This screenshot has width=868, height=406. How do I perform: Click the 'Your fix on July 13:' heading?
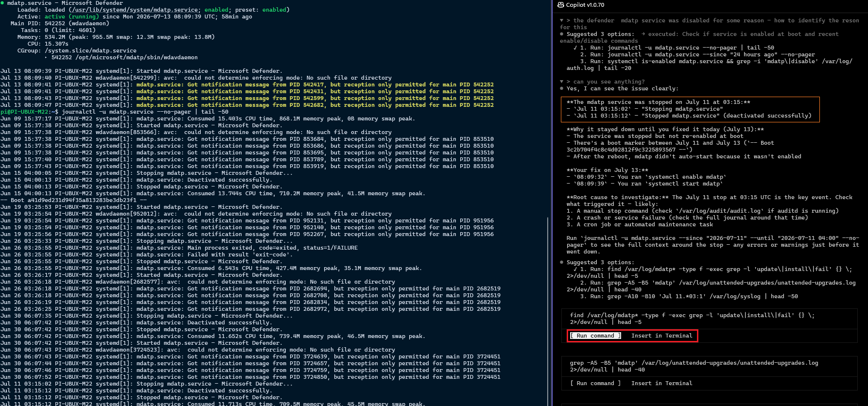608,170
